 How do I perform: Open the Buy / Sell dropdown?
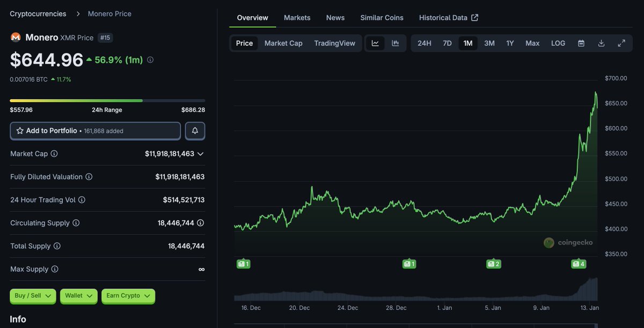[33, 296]
